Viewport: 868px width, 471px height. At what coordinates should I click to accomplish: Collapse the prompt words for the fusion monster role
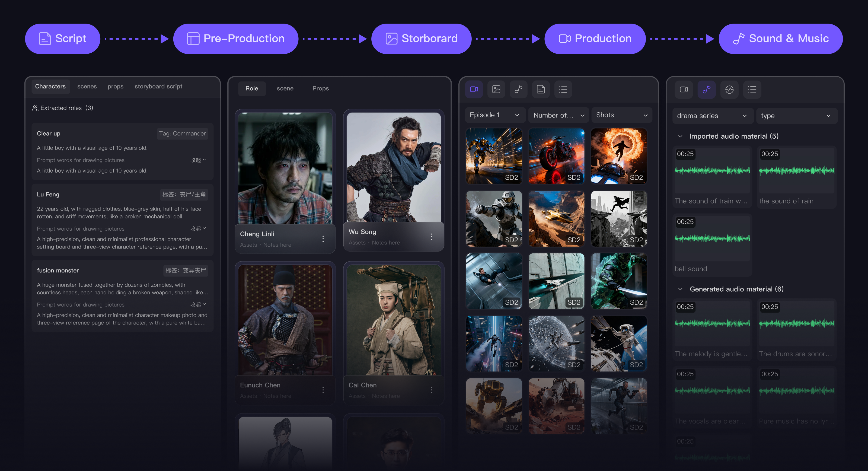point(198,304)
